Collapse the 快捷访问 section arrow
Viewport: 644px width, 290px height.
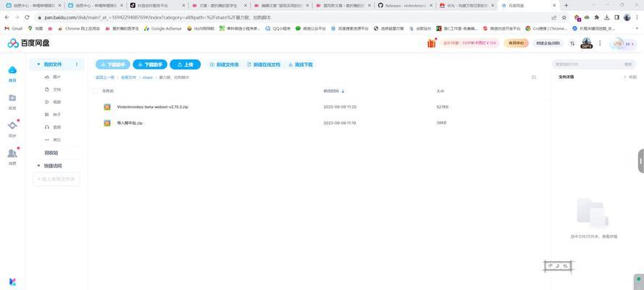coord(38,166)
